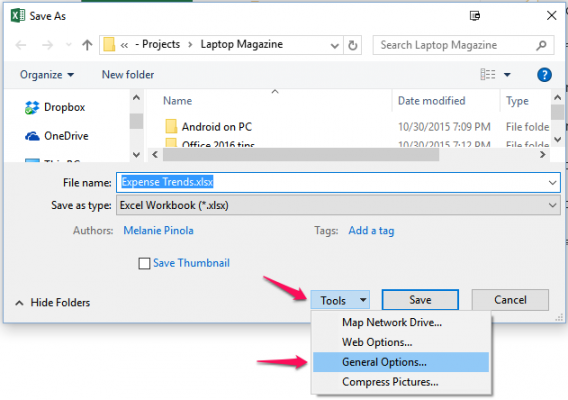Choose Compress Pictures from Tools menu
This screenshot has width=568, height=400.
401,382
